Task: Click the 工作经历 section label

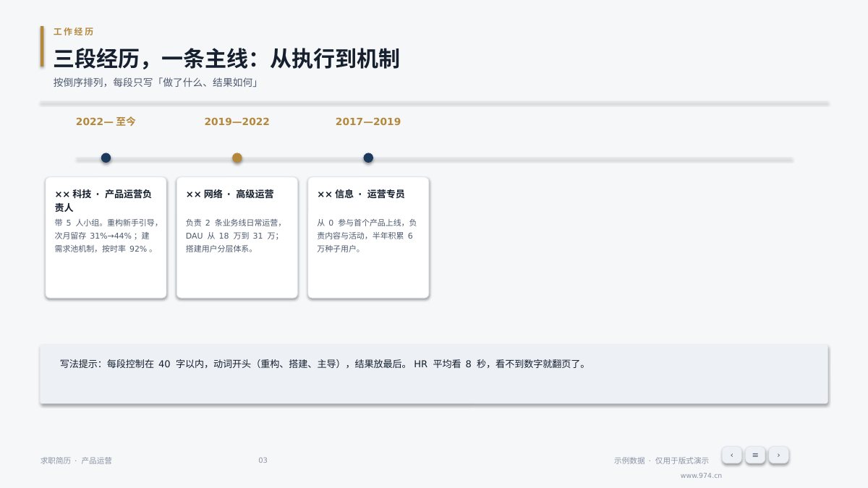Action: (74, 32)
